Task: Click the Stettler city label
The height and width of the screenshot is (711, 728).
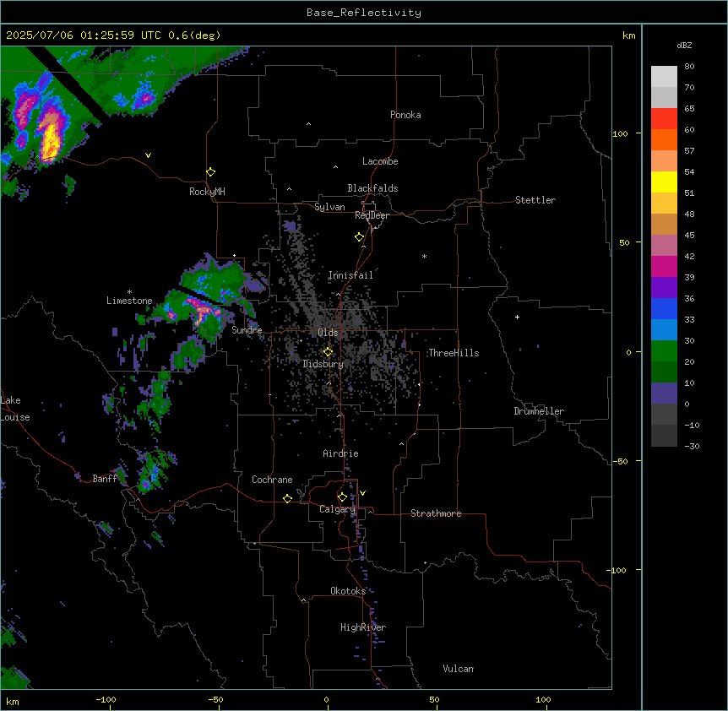Action: pyautogui.click(x=535, y=200)
